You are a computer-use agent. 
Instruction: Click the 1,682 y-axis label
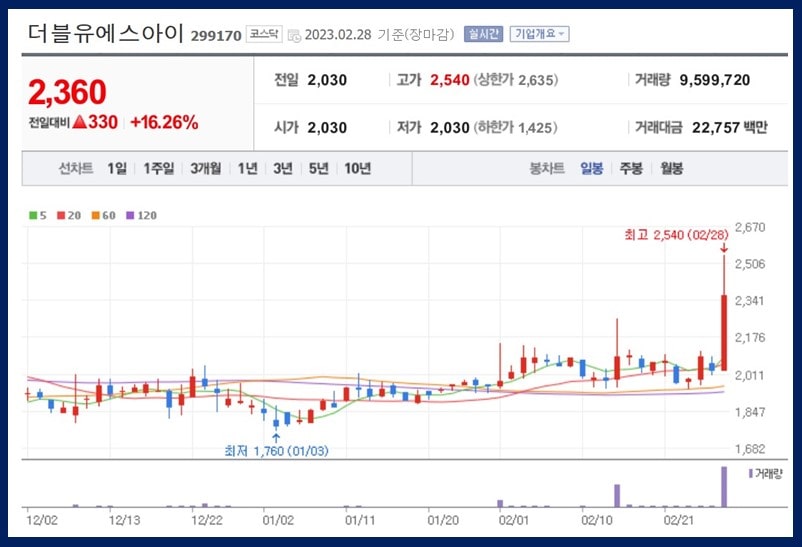[x=750, y=449]
